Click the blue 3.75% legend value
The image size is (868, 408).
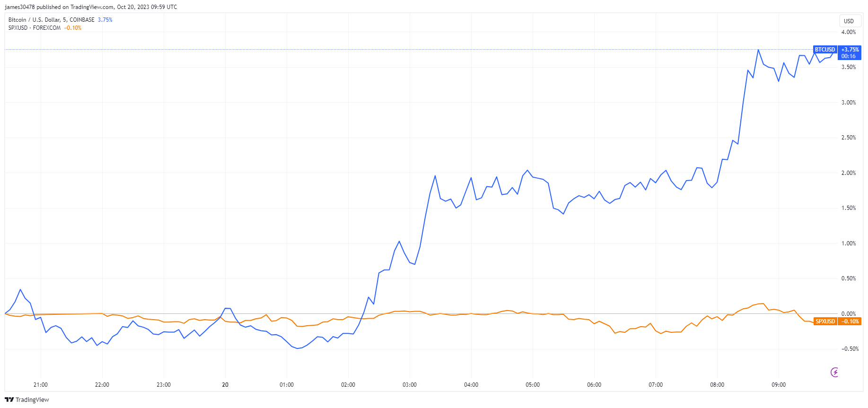pyautogui.click(x=105, y=20)
